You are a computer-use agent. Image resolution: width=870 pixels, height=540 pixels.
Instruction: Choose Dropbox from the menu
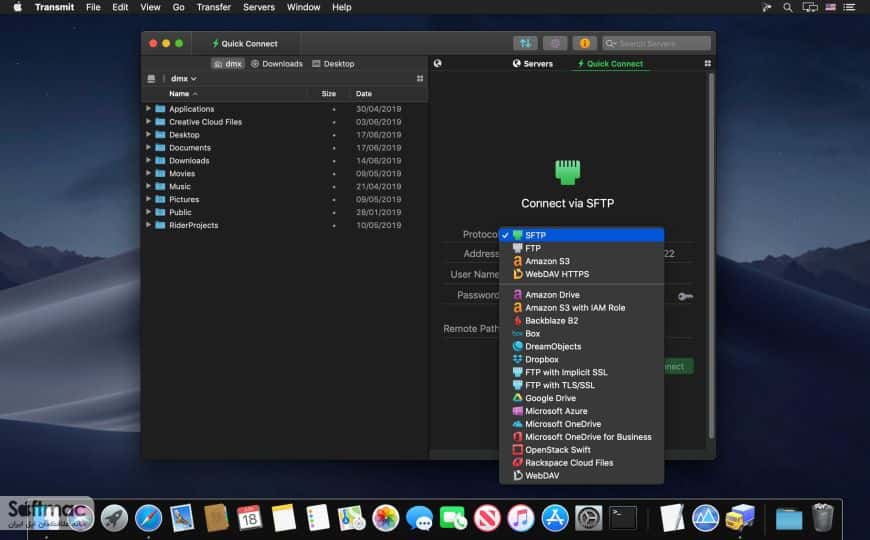coord(581,360)
